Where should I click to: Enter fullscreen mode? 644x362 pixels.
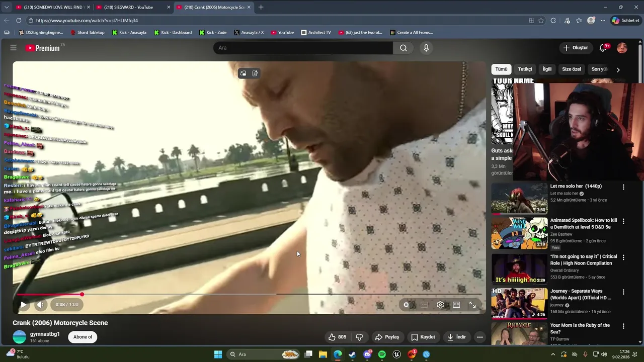click(x=472, y=305)
